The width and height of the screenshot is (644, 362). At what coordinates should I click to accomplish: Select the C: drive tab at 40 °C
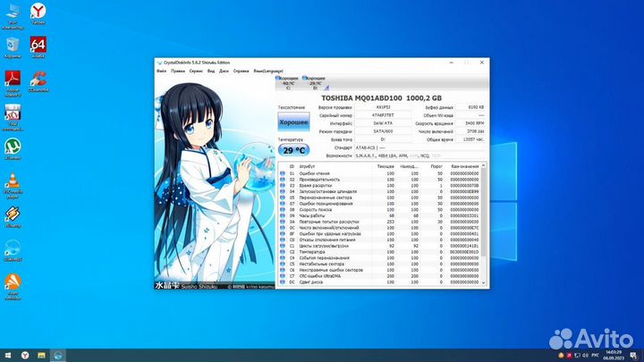[287, 82]
